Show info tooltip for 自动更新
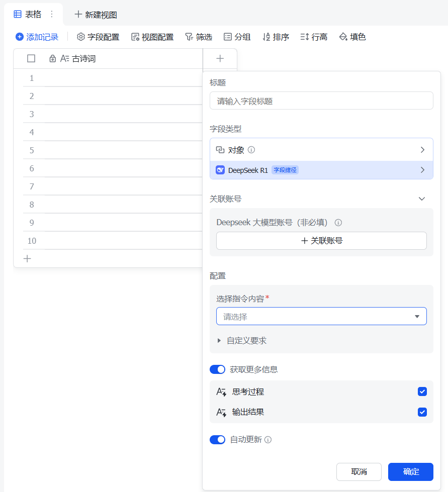Image resolution: width=448 pixels, height=492 pixels. coord(268,440)
